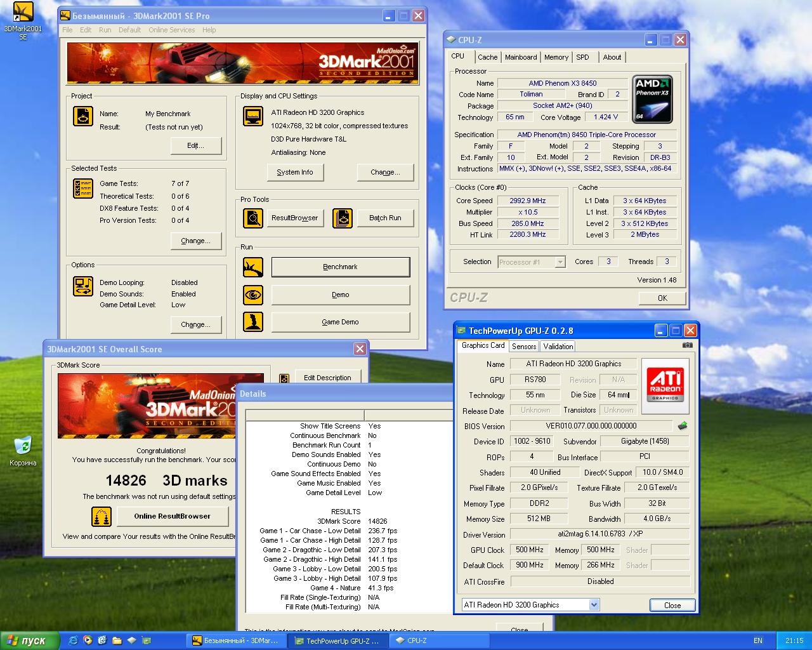Click the Edit Description button

(x=327, y=378)
